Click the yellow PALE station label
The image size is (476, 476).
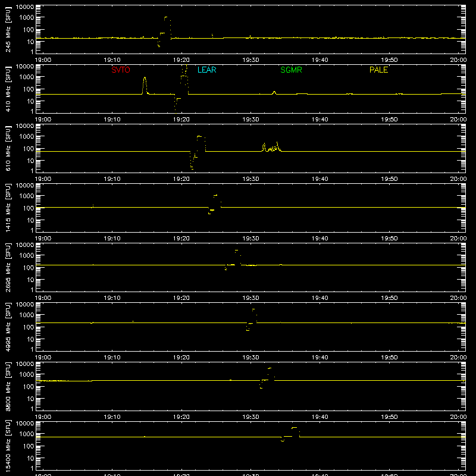[378, 70]
